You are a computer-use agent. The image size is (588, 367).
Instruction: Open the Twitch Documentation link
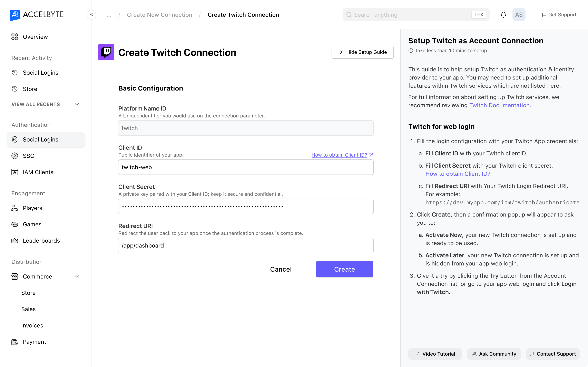pos(499,105)
